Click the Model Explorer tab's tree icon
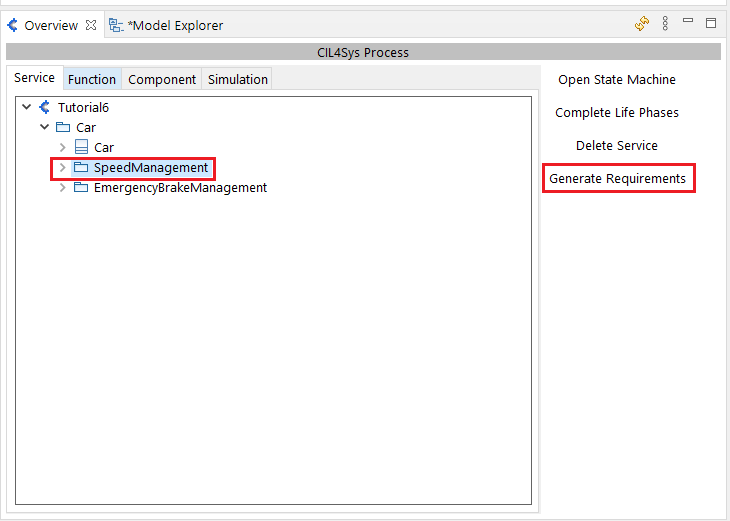 pyautogui.click(x=116, y=25)
